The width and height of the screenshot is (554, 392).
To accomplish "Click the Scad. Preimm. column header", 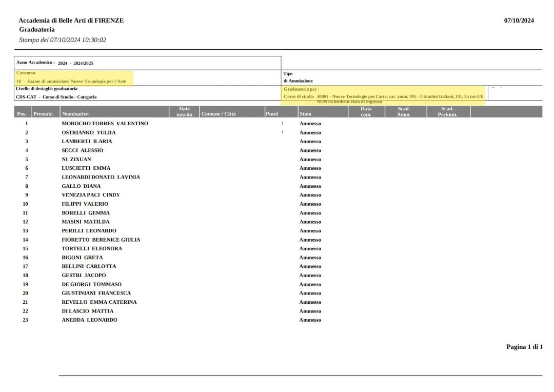I will point(447,111).
